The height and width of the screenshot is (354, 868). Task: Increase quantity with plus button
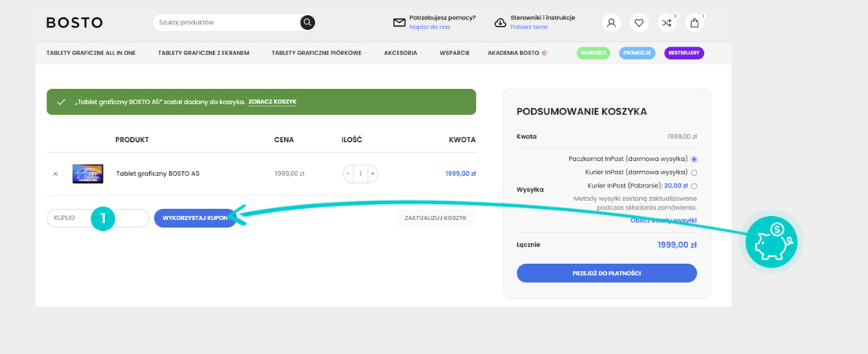(372, 173)
